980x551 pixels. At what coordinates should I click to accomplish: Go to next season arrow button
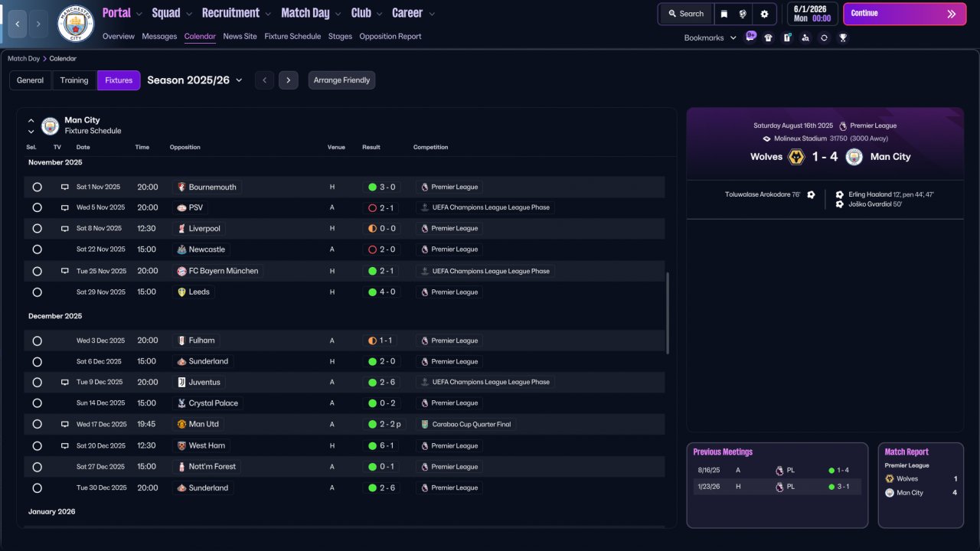pos(289,80)
